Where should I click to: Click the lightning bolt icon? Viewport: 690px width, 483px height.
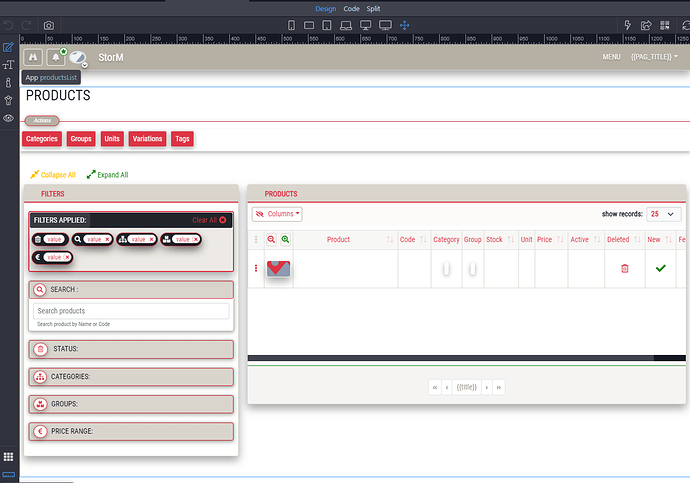point(628,25)
